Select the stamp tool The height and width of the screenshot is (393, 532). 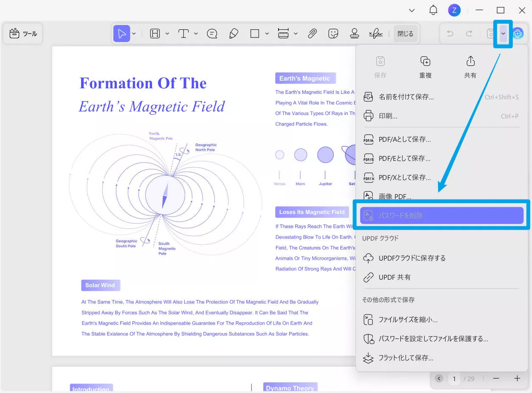click(355, 34)
